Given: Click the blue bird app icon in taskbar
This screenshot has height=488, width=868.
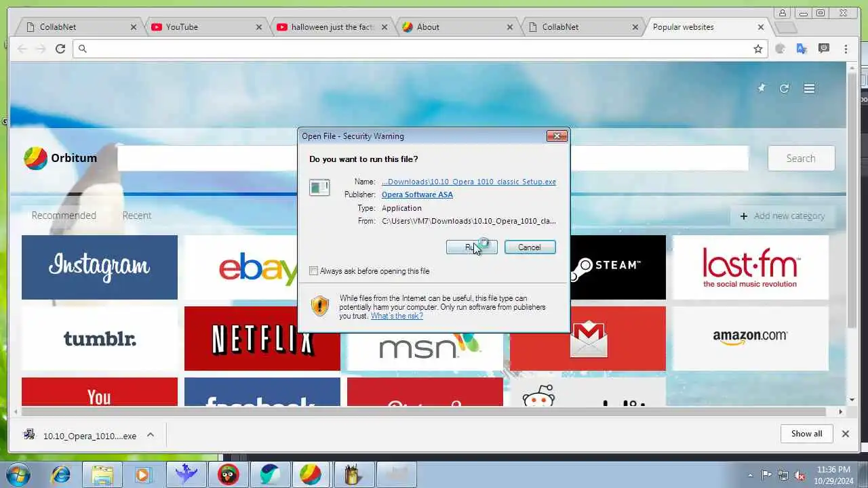Looking at the screenshot, I should pyautogui.click(x=186, y=474).
